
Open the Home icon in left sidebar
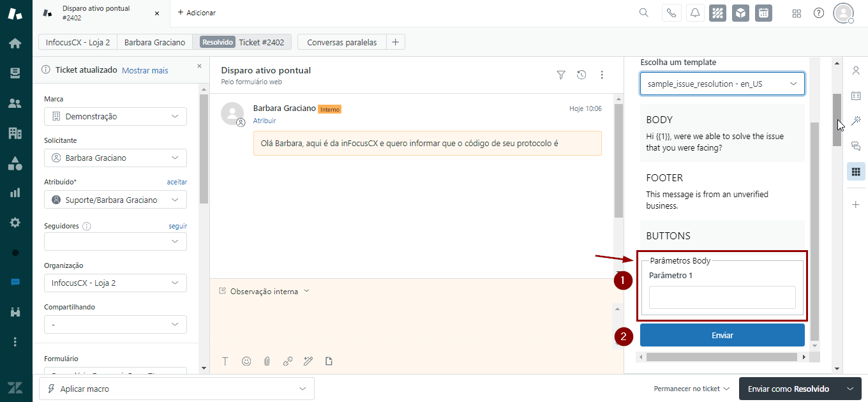[15, 43]
